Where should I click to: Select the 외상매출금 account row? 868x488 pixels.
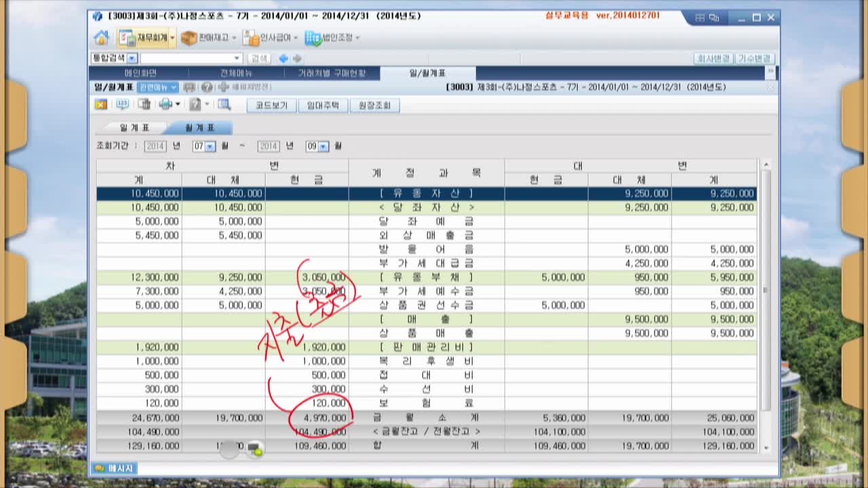pyautogui.click(x=426, y=235)
